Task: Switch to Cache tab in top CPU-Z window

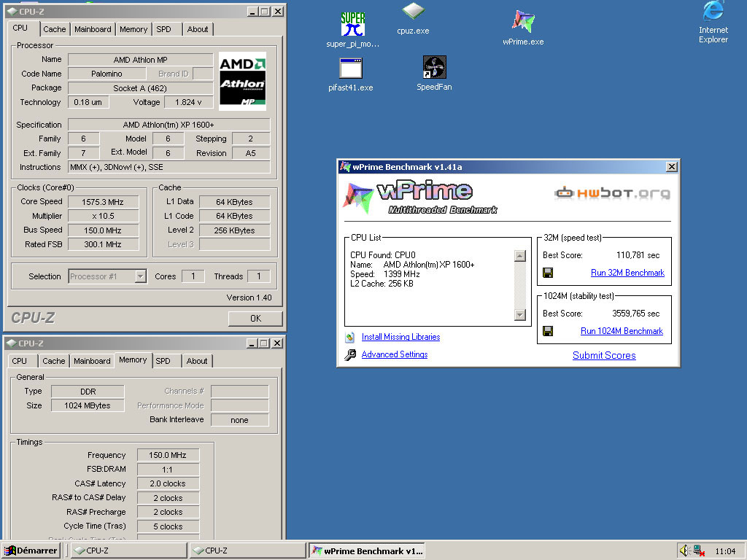Action: pos(54,29)
